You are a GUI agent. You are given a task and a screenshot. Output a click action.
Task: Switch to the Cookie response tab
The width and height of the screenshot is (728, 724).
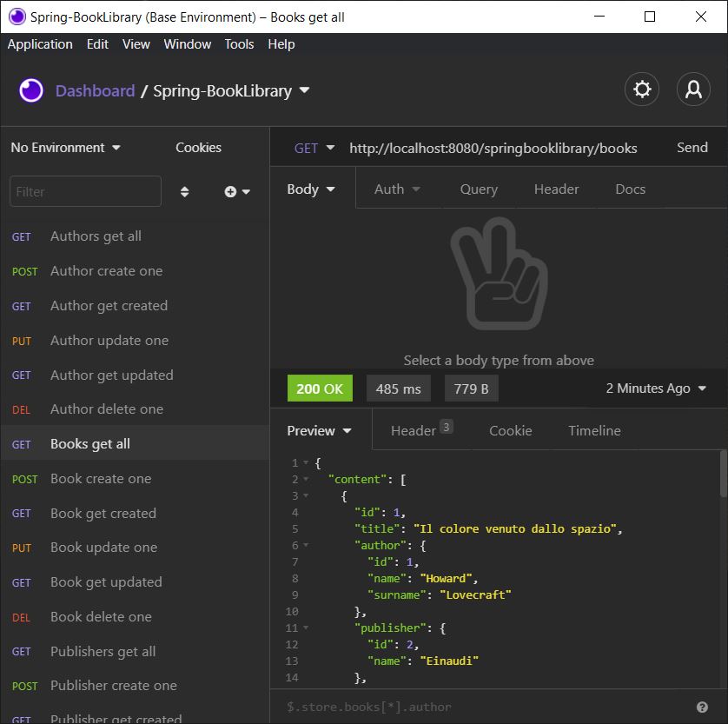click(510, 431)
